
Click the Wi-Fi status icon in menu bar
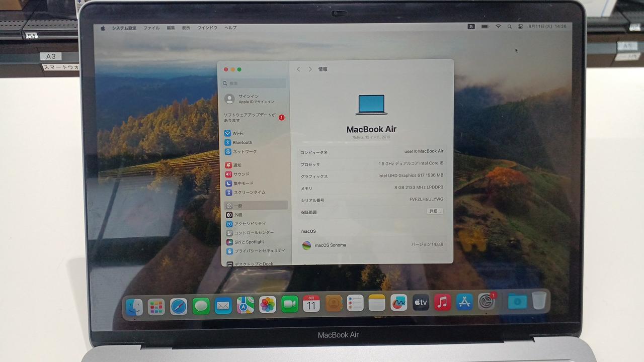pos(499,27)
